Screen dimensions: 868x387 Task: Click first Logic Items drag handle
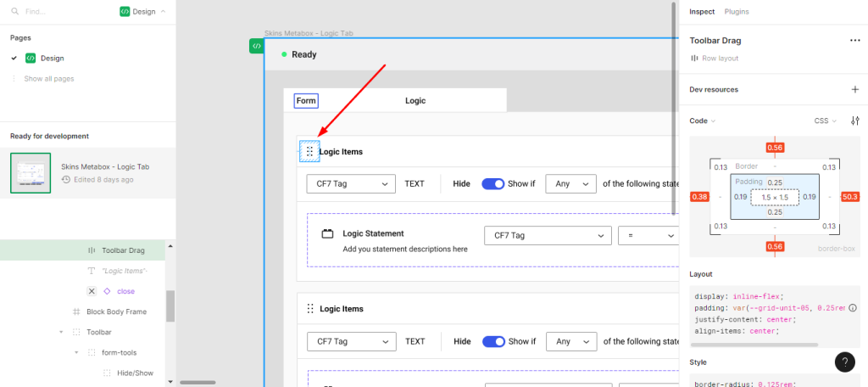309,152
